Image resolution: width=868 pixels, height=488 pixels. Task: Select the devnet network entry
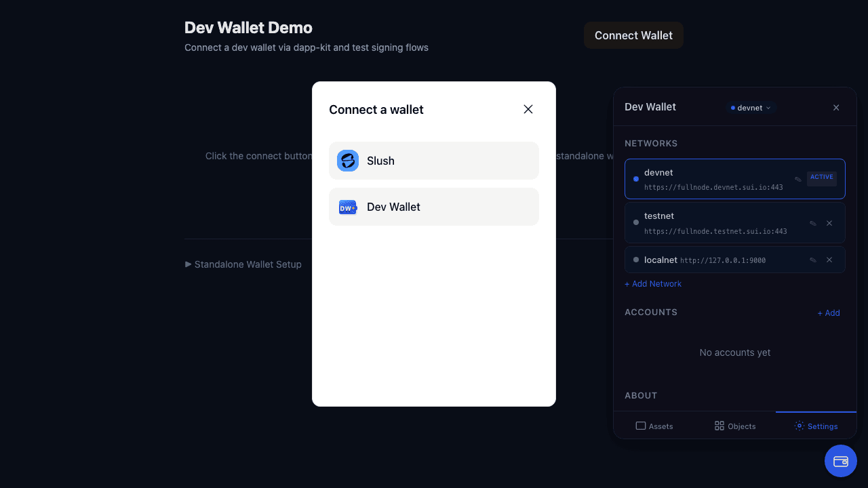coord(719,178)
